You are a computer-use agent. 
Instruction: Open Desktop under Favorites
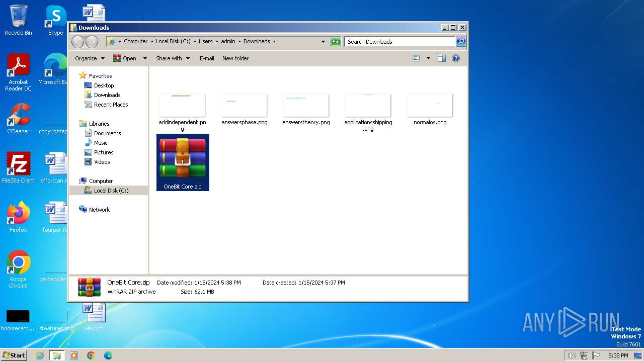coord(104,85)
